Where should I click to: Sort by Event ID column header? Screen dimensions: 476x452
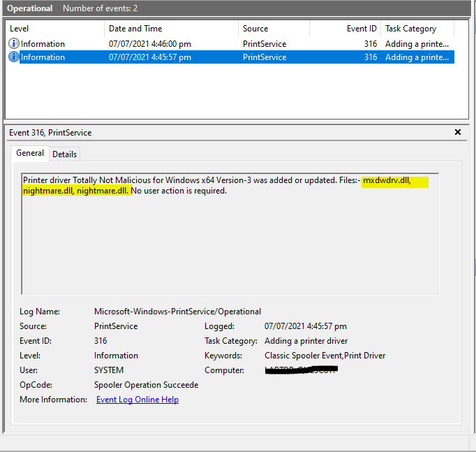pos(345,29)
